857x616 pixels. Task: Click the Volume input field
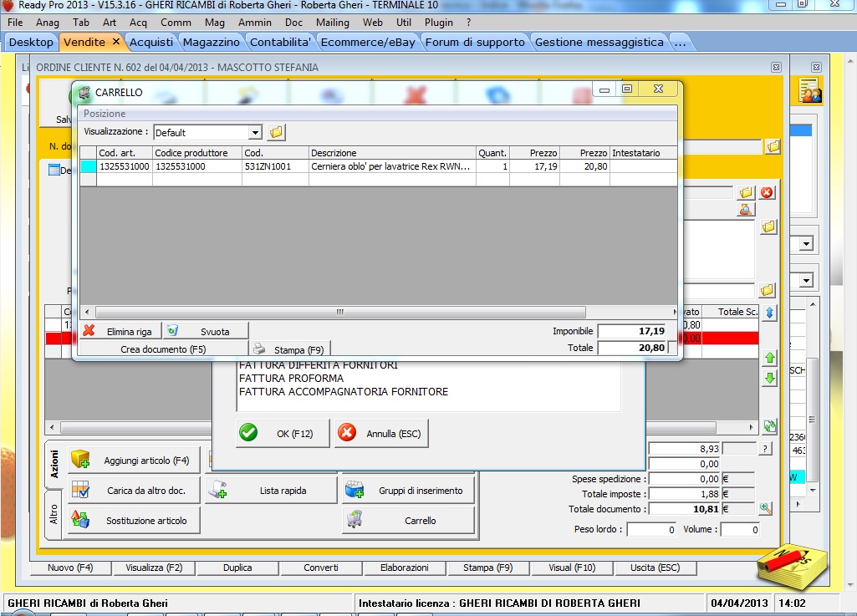(x=741, y=529)
